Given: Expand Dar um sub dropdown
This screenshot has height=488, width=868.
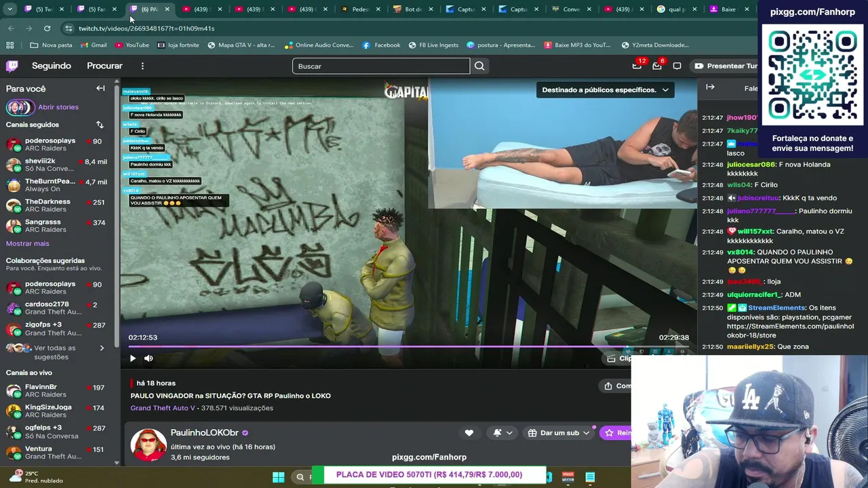Looking at the screenshot, I should (x=559, y=432).
